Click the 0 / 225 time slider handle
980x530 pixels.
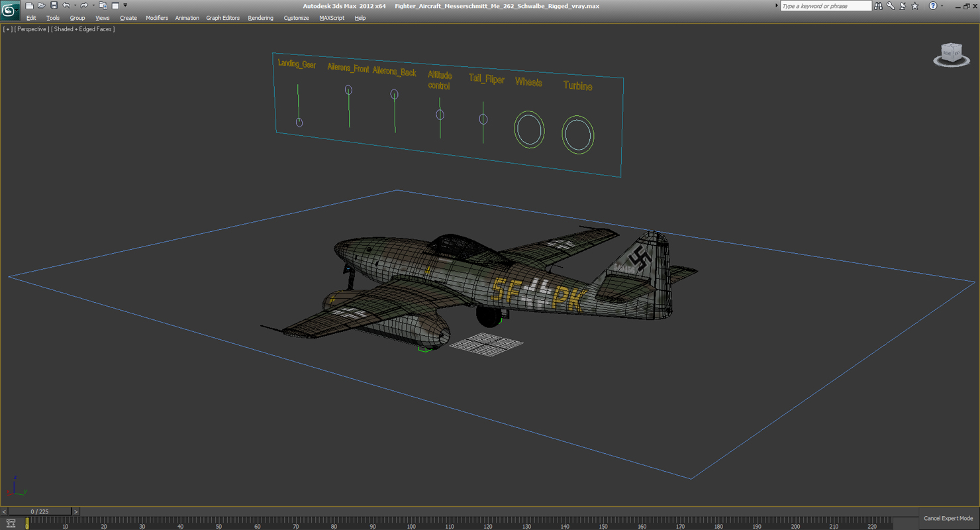tap(40, 511)
